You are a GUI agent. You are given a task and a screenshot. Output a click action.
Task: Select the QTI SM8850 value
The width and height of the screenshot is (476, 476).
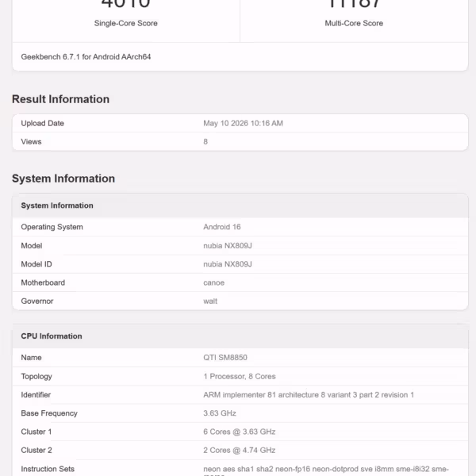(225, 358)
